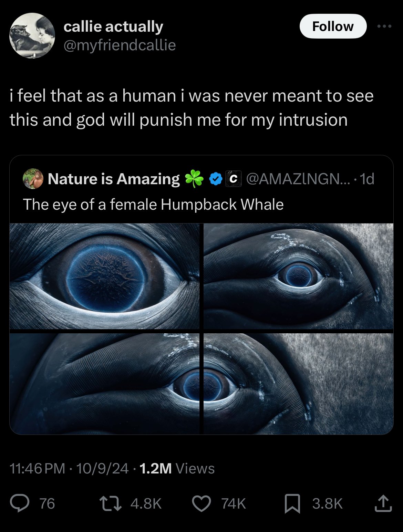Open the callie actually display name
This screenshot has width=403, height=532.
113,27
